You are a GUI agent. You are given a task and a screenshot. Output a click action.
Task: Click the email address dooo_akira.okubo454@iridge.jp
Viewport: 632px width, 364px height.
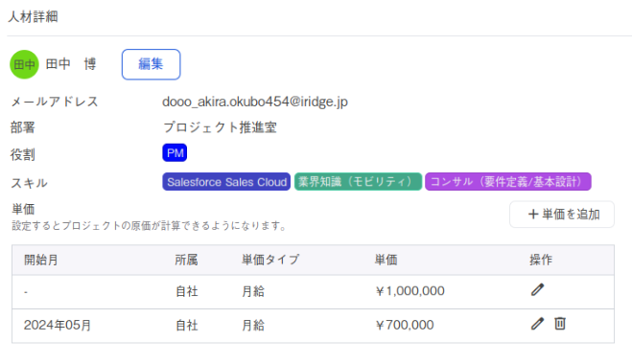tap(255, 102)
